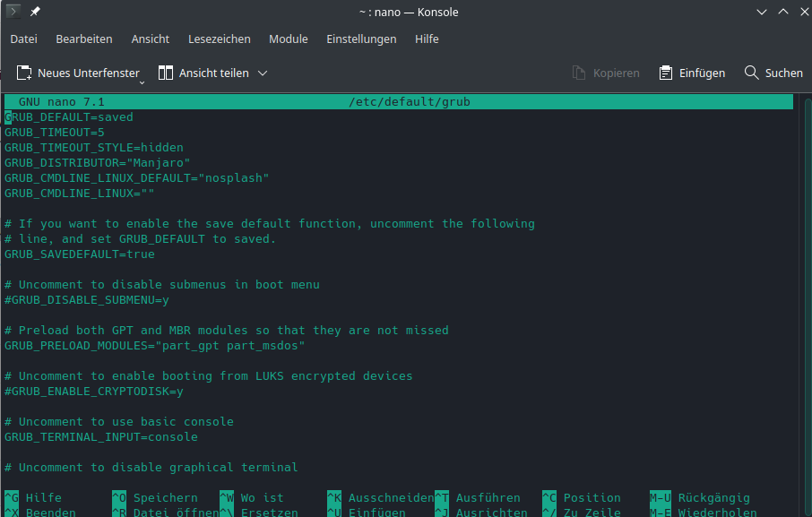
Task: Open the Bearbeiten menu
Action: (84, 39)
